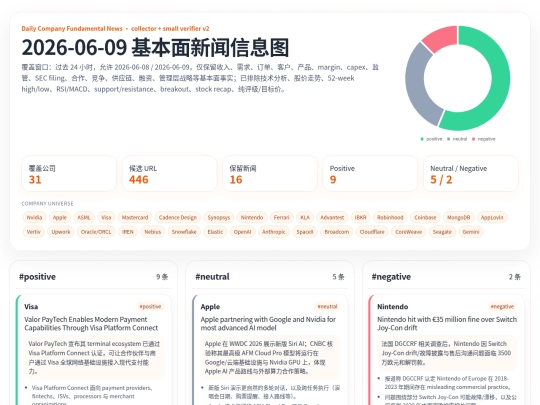Click the Elastic company chip
540x405 pixels.
[215, 232]
